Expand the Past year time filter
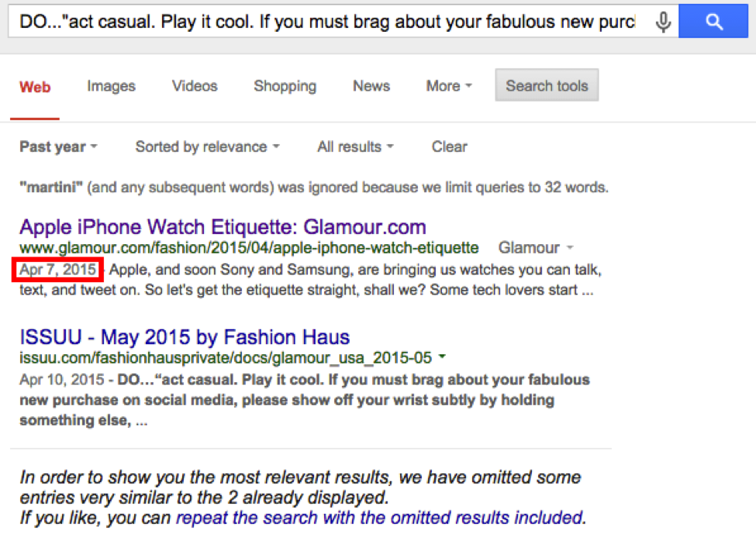The width and height of the screenshot is (756, 537). [x=58, y=146]
